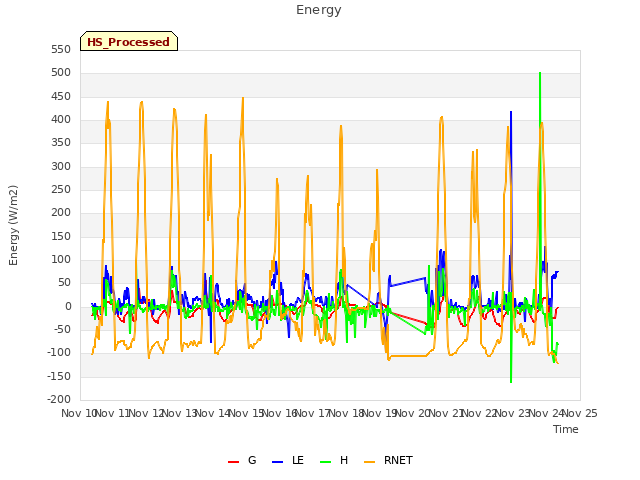Click the green H dip near -160
The width and height of the screenshot is (640, 480).
coord(511,381)
